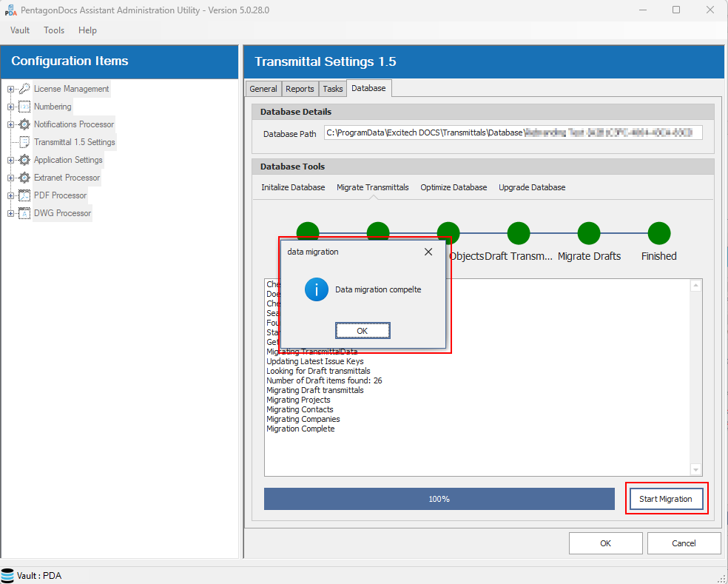728x584 pixels.
Task: Click the DWG Processor tree icon
Action: pyautogui.click(x=24, y=213)
